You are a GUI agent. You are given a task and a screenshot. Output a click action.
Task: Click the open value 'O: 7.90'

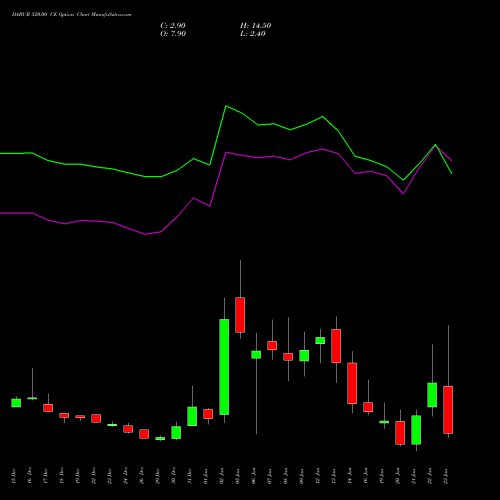173,34
